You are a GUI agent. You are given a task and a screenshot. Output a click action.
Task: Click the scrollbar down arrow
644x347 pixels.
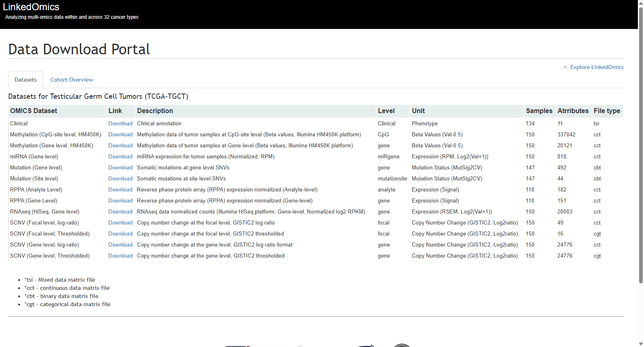(x=641, y=344)
